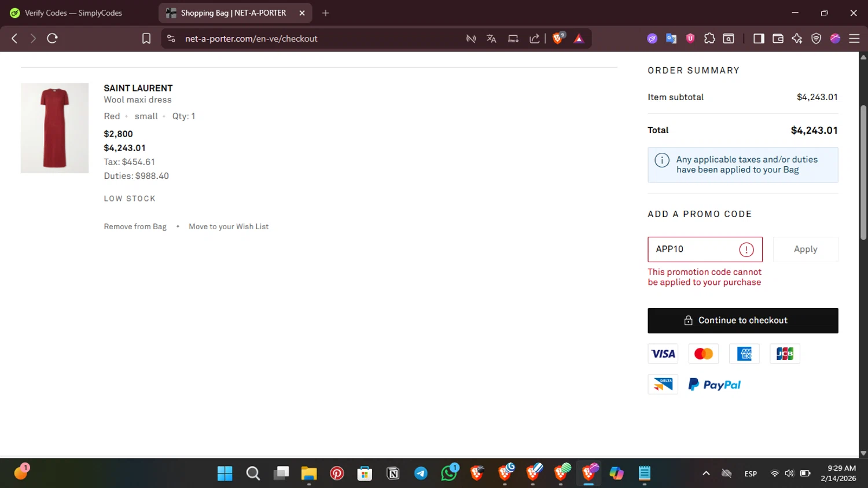Image resolution: width=868 pixels, height=488 pixels.
Task: Share this page via the share icon
Action: click(x=534, y=38)
